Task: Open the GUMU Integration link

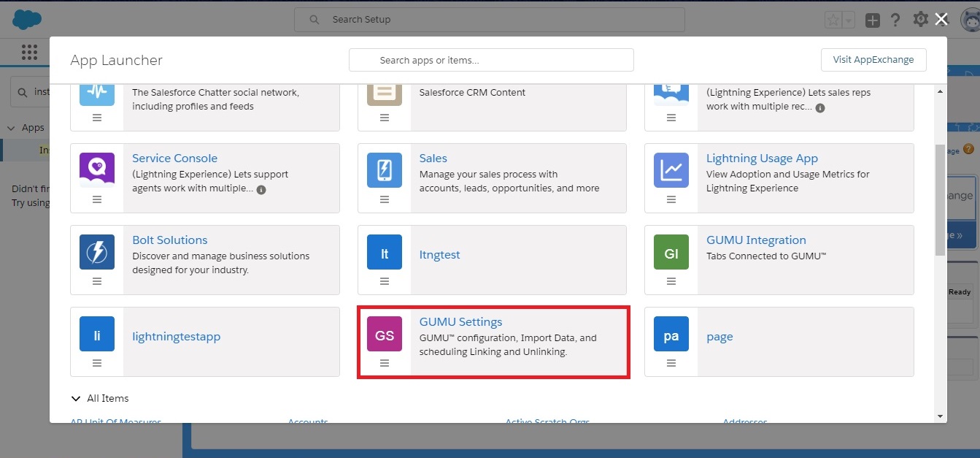Action: click(x=756, y=240)
